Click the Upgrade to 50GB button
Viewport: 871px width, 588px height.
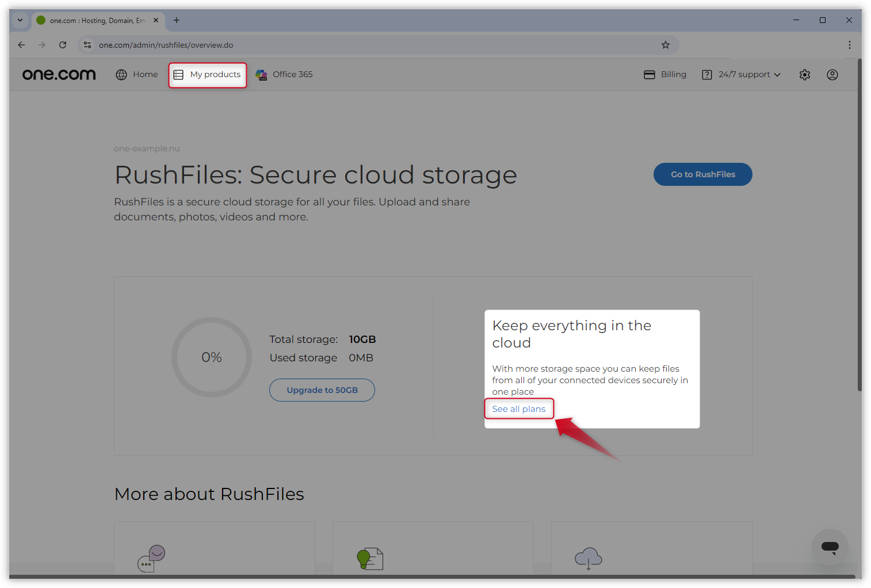(322, 390)
